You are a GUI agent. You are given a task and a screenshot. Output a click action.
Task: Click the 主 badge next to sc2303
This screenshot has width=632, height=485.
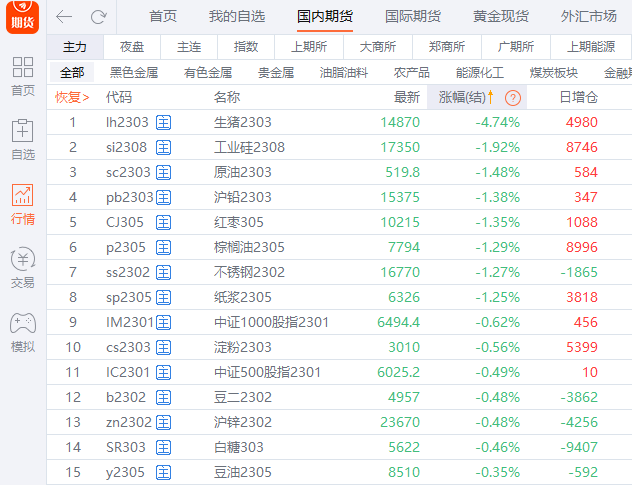pos(164,172)
